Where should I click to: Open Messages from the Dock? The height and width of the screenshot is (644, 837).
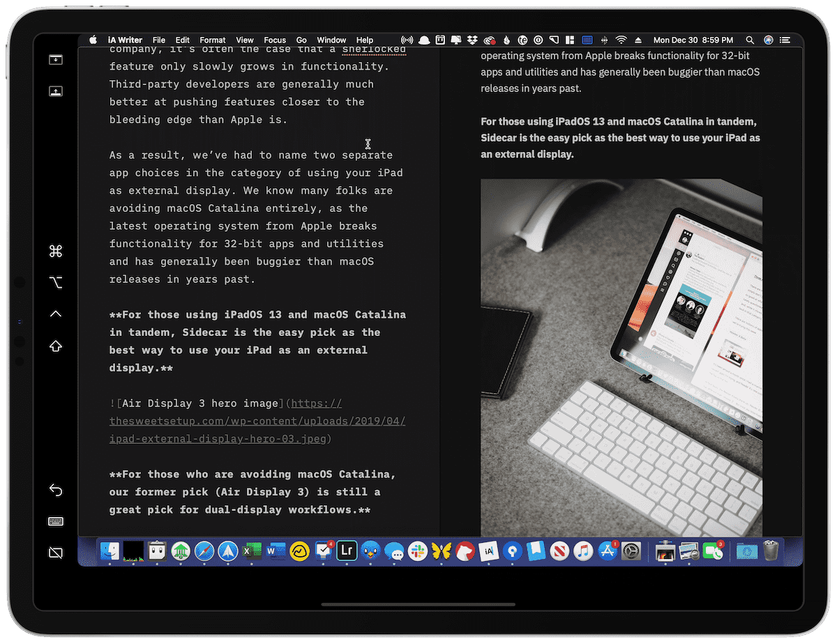pyautogui.click(x=395, y=551)
